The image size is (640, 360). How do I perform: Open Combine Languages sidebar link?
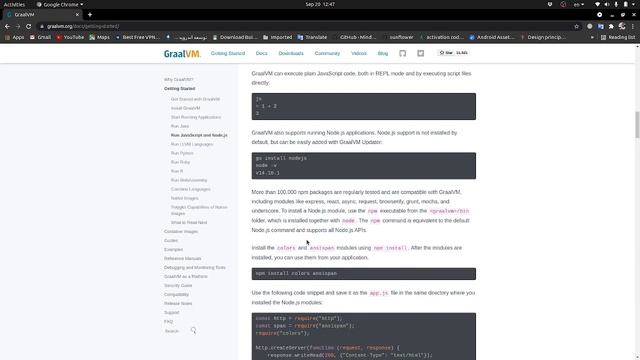(191, 189)
